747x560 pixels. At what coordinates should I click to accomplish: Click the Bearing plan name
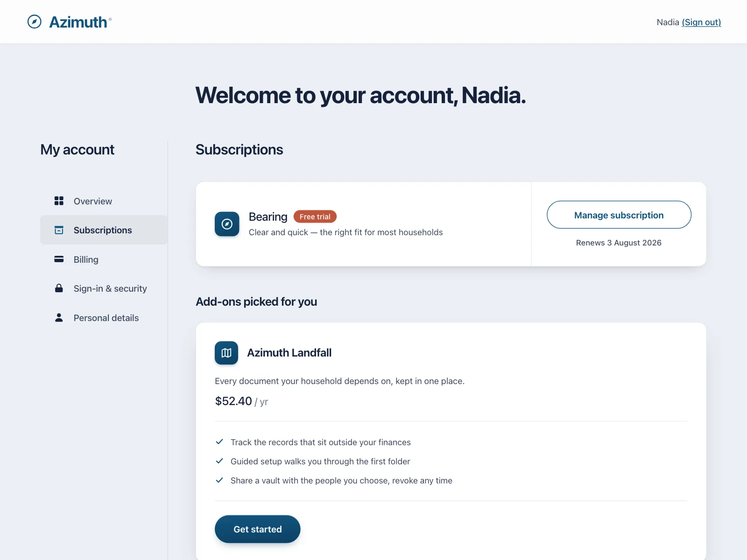click(268, 217)
